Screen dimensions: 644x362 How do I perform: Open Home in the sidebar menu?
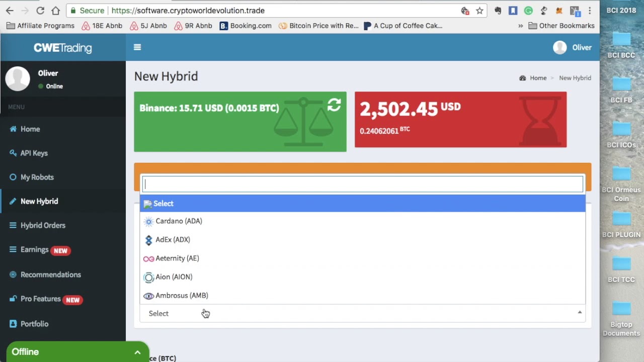click(63, 129)
